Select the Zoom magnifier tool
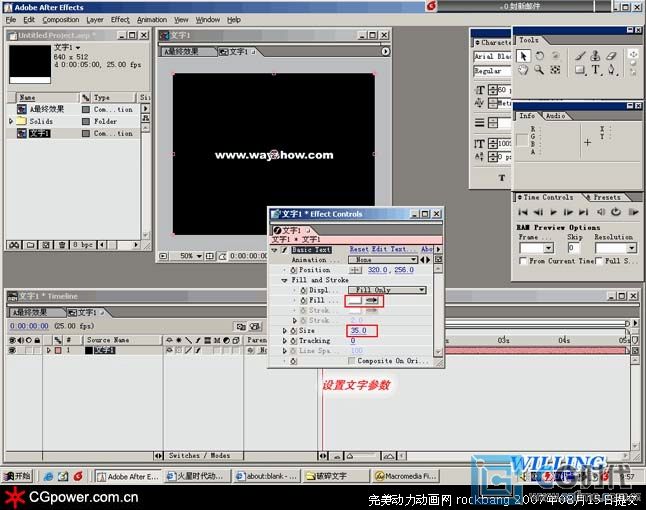The height and width of the screenshot is (510, 646). (539, 70)
